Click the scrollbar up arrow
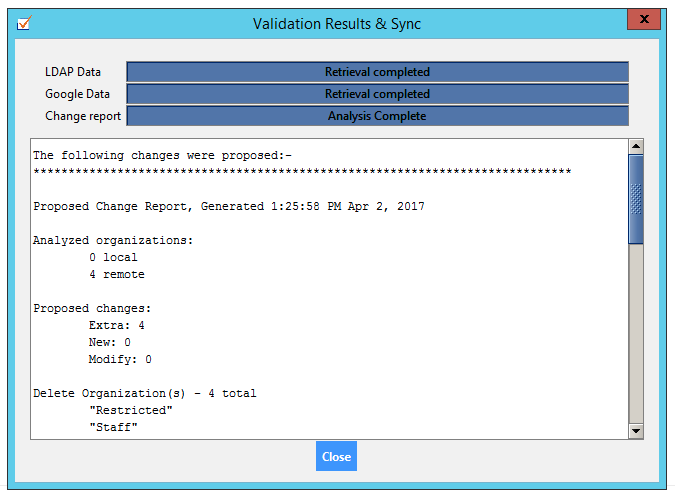675x494 pixels. coord(636,146)
